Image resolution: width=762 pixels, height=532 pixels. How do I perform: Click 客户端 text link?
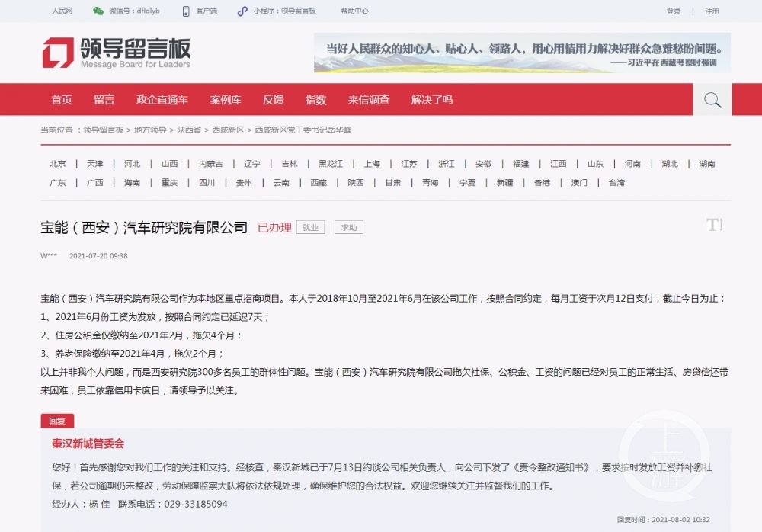tap(207, 11)
